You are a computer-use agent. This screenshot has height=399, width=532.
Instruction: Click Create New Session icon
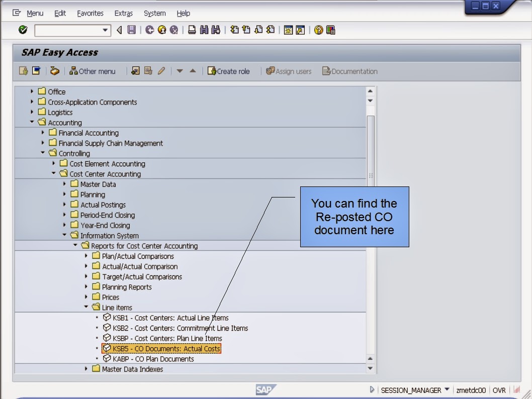pos(288,30)
